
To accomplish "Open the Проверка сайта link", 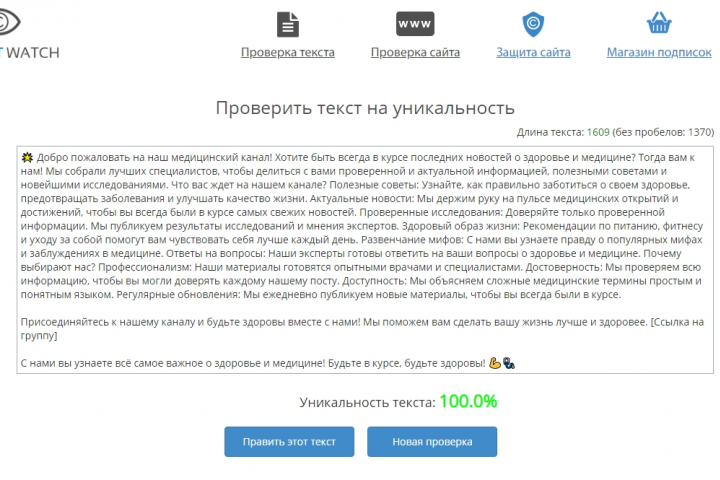I will (x=415, y=52).
